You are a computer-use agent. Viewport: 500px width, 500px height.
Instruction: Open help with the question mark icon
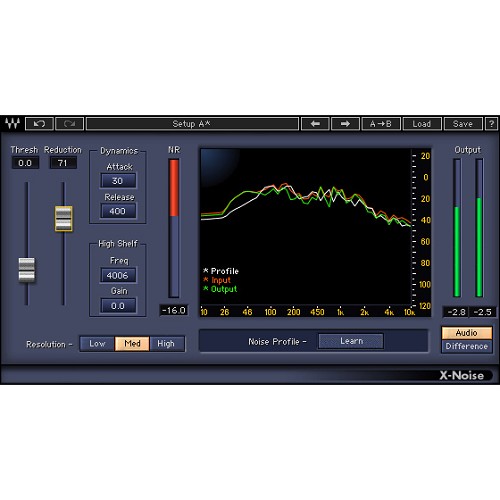pos(491,124)
